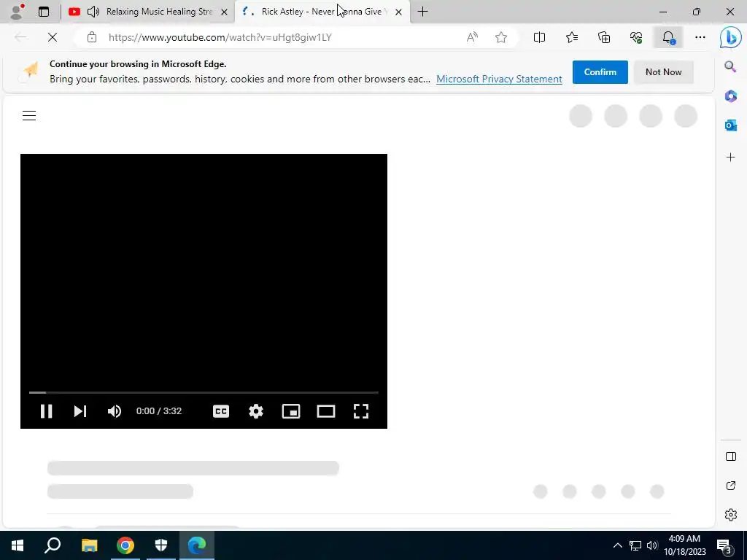Image resolution: width=747 pixels, height=560 pixels.
Task: Add a sidebar app with plus
Action: pos(730,157)
